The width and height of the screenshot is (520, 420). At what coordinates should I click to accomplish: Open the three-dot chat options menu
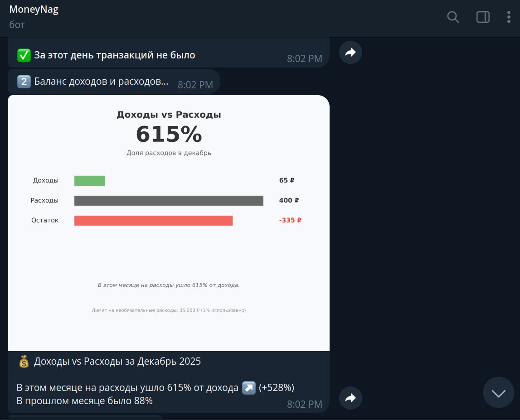pyautogui.click(x=509, y=17)
